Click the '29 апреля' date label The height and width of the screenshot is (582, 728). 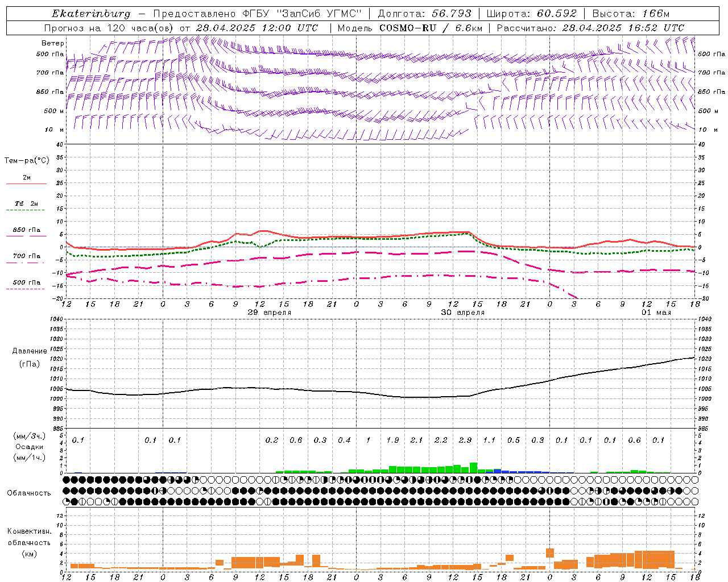pos(270,313)
